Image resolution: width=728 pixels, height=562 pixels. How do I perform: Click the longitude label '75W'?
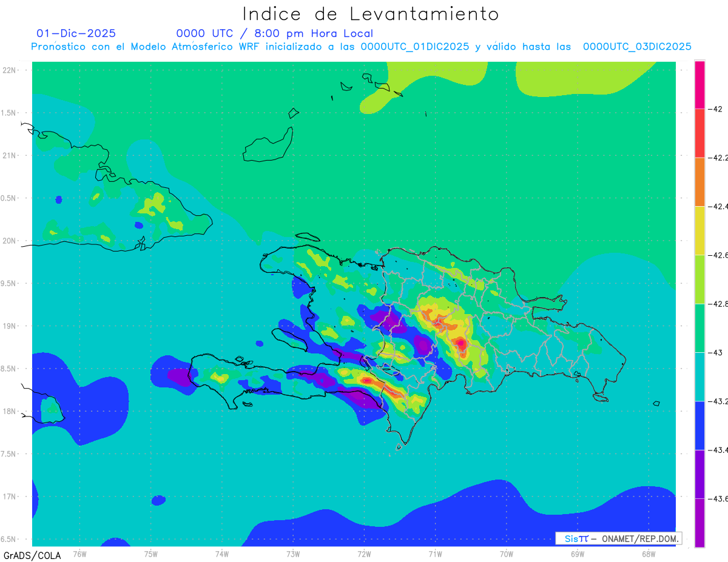tap(150, 554)
